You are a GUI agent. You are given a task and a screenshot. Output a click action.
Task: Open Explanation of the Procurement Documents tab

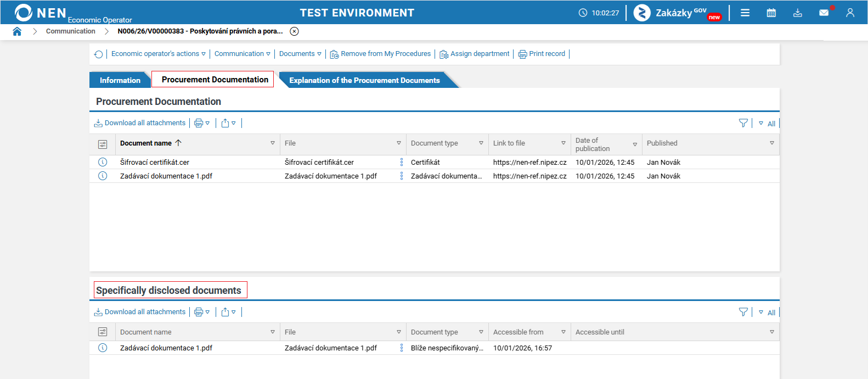pyautogui.click(x=365, y=80)
